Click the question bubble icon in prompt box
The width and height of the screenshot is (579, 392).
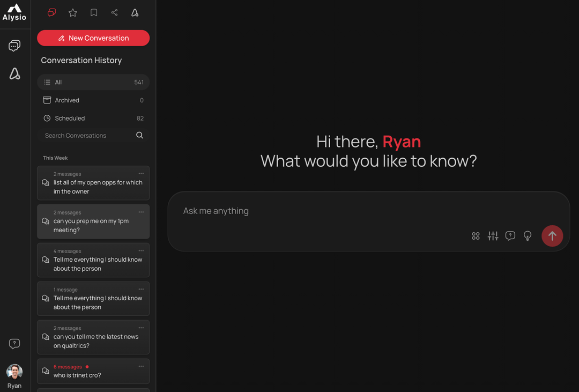[510, 236]
